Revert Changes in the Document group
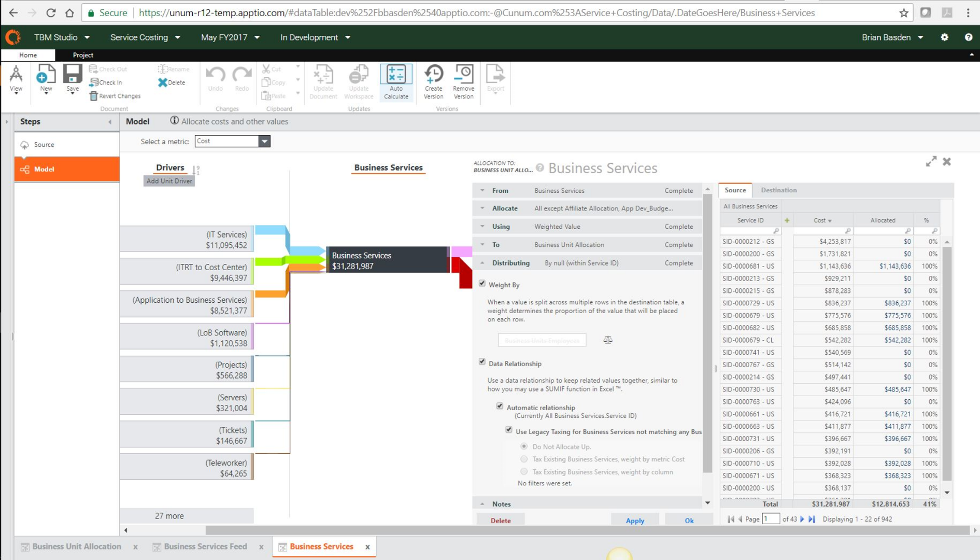Screen dimensions: 980x560 coord(115,96)
